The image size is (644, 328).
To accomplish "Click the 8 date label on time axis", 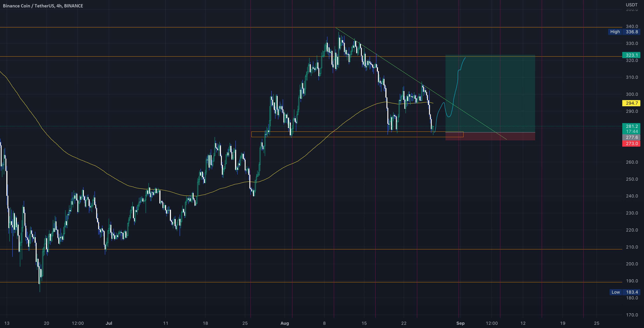I will tap(324, 323).
